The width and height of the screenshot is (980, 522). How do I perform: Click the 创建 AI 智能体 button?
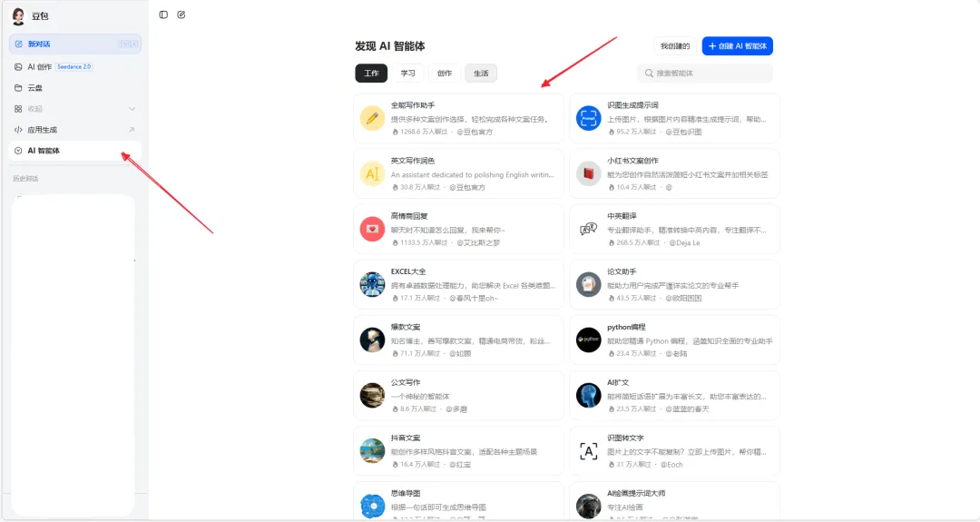coord(738,45)
